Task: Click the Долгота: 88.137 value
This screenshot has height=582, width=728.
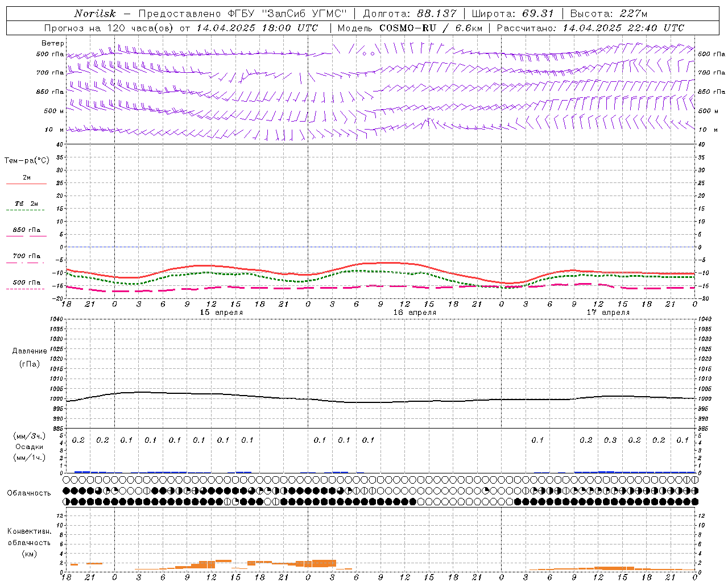Action: (x=409, y=14)
